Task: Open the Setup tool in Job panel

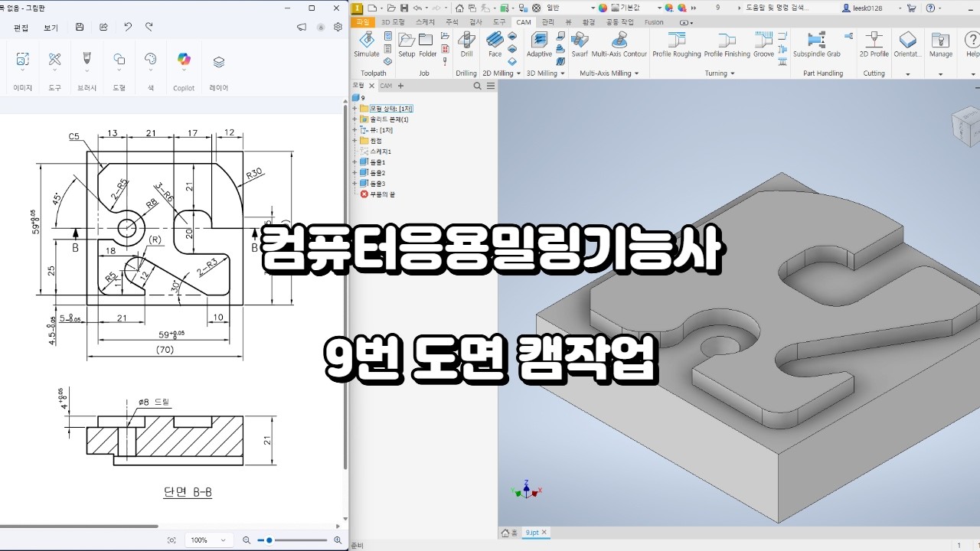Action: click(407, 44)
